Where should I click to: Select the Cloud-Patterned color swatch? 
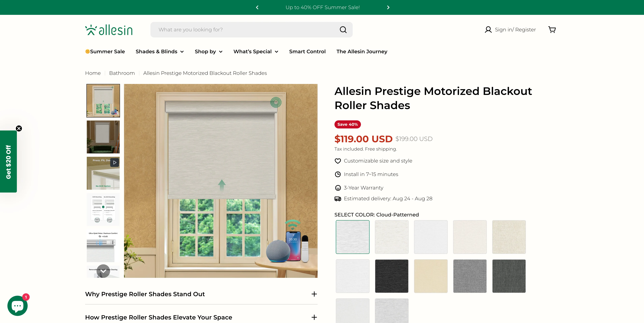[352, 237]
